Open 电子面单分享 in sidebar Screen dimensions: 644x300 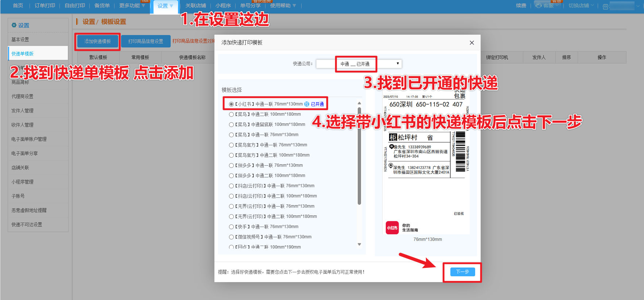(38, 153)
